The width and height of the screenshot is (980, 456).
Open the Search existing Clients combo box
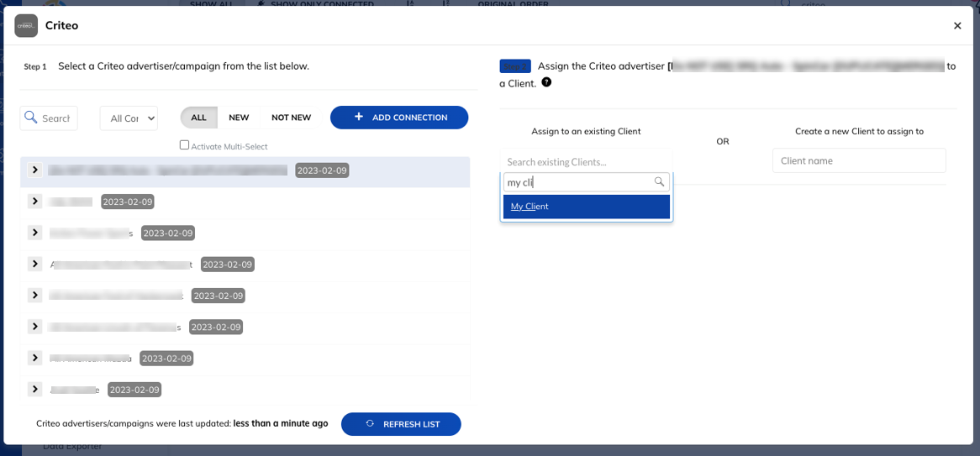pos(587,162)
